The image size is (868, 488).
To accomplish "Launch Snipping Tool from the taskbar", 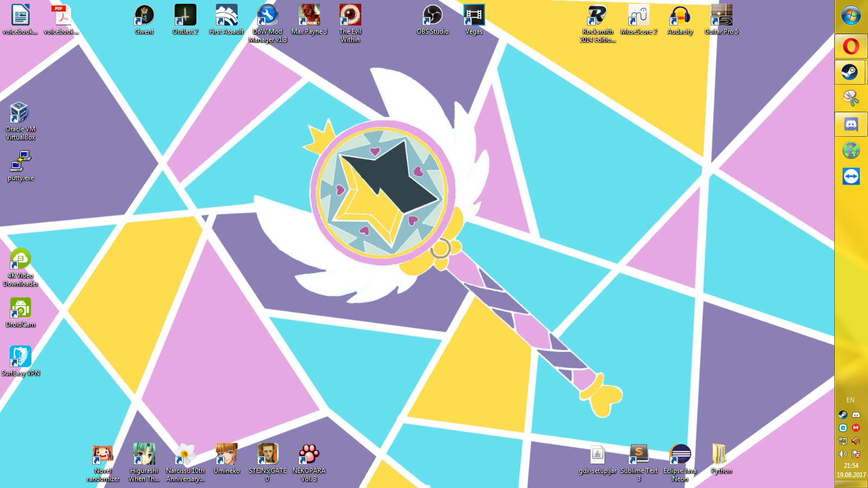I will pyautogui.click(x=851, y=98).
